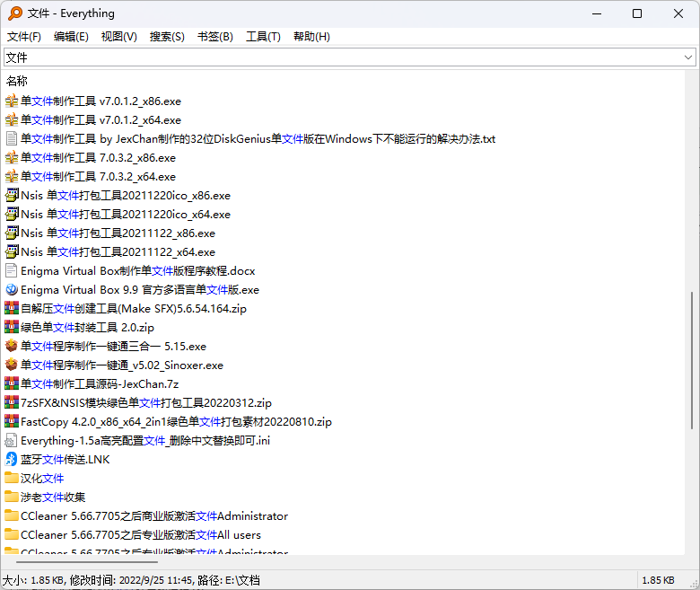The height and width of the screenshot is (590, 700).
Task: Select Nsis 单文件打包工具20211122_x64.exe name
Action: (x=118, y=252)
